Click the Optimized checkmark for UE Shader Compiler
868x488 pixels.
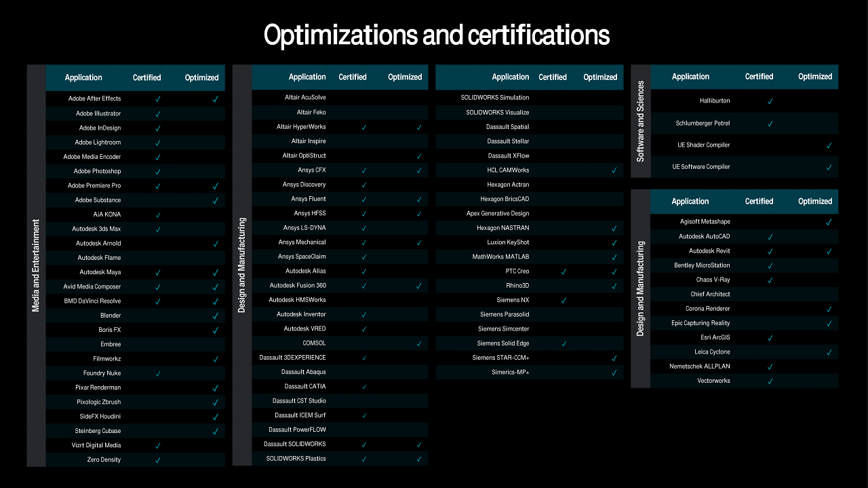point(829,145)
